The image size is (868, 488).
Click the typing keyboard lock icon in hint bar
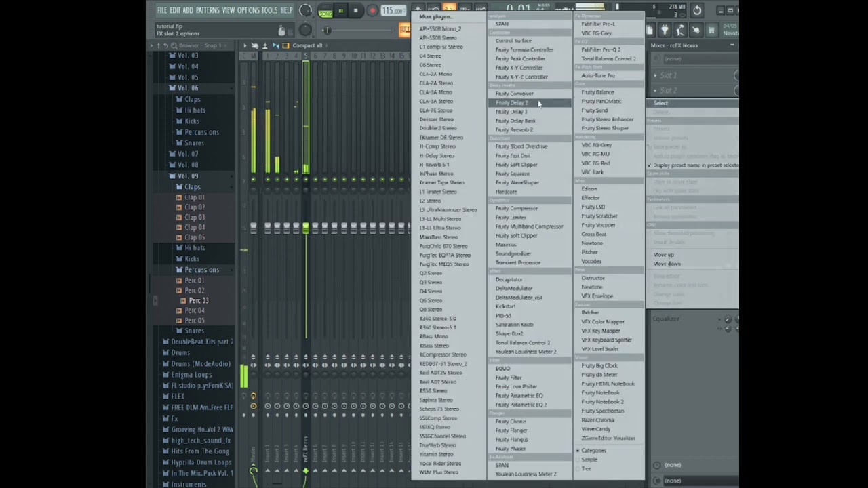click(281, 30)
